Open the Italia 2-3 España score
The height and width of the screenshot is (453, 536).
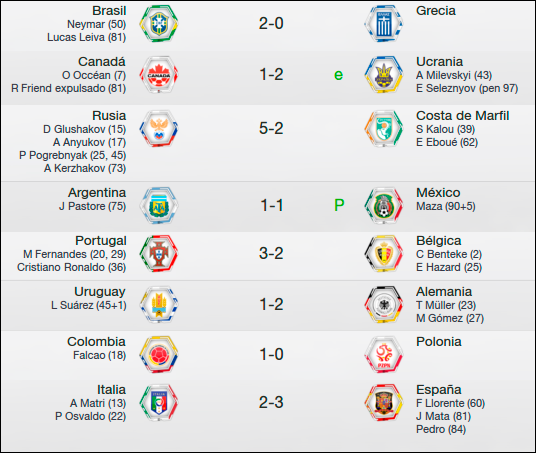click(271, 402)
